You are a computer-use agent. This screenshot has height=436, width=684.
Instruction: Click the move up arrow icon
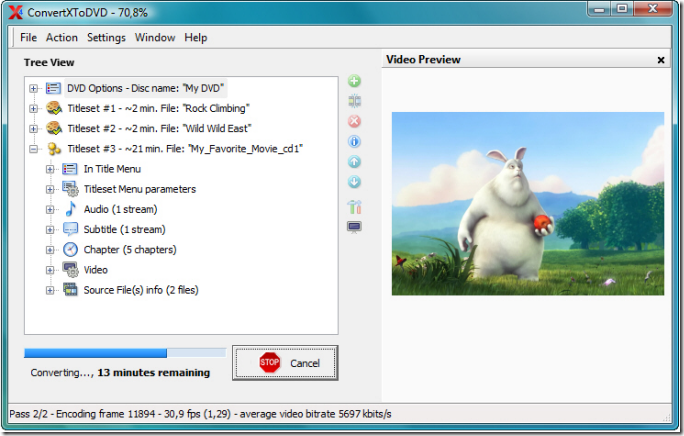[354, 162]
